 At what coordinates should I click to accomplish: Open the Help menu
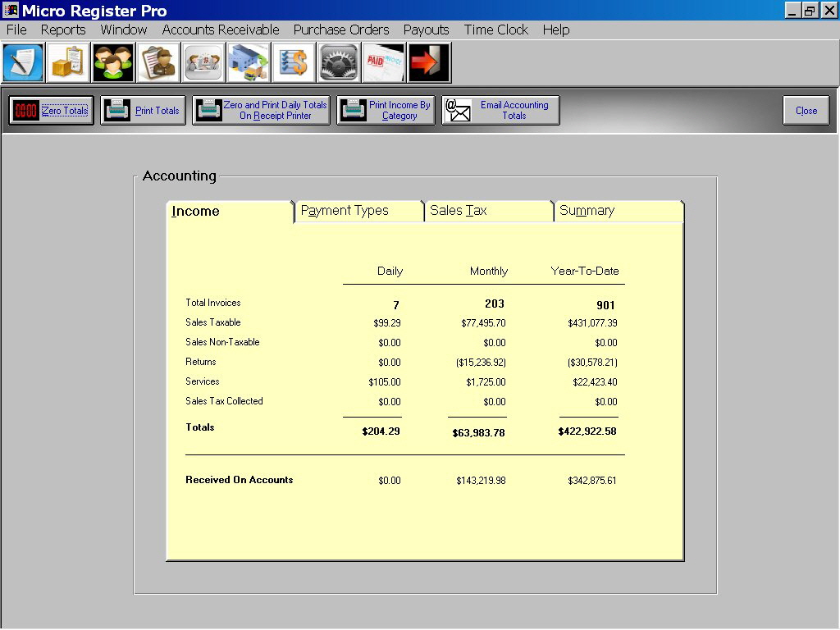[x=556, y=30]
